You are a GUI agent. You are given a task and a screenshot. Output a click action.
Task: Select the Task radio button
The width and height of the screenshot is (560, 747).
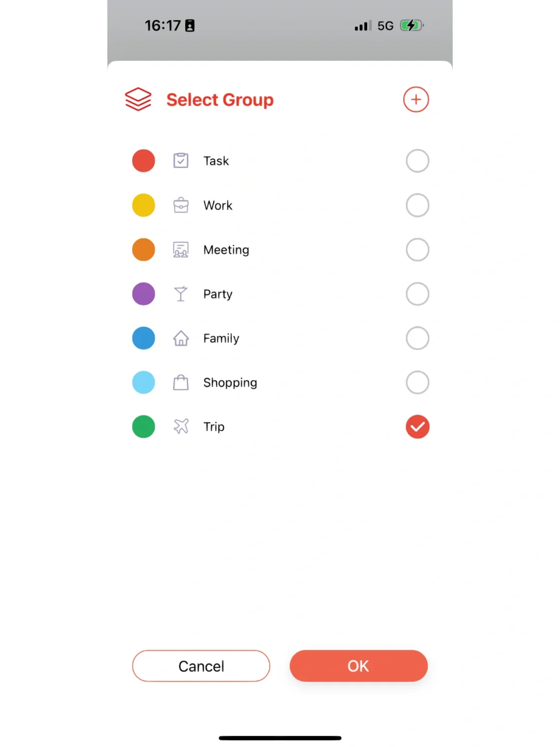click(417, 161)
